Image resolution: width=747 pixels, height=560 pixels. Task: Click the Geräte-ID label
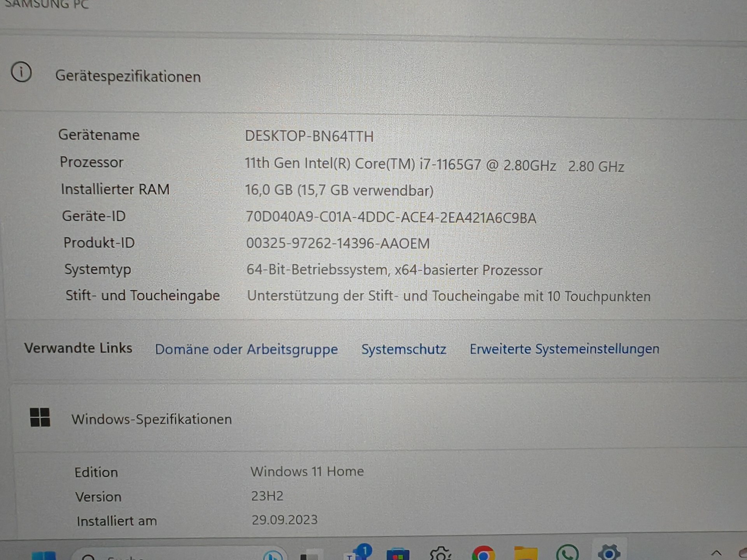click(94, 216)
